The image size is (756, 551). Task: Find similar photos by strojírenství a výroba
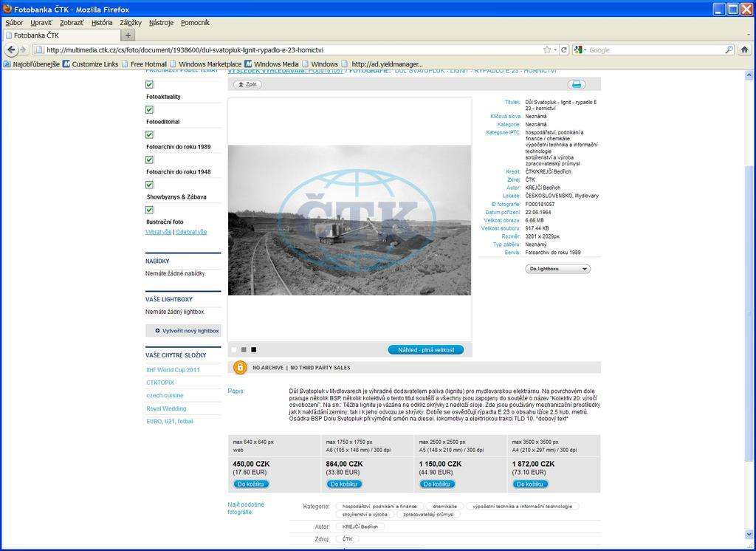(365, 514)
